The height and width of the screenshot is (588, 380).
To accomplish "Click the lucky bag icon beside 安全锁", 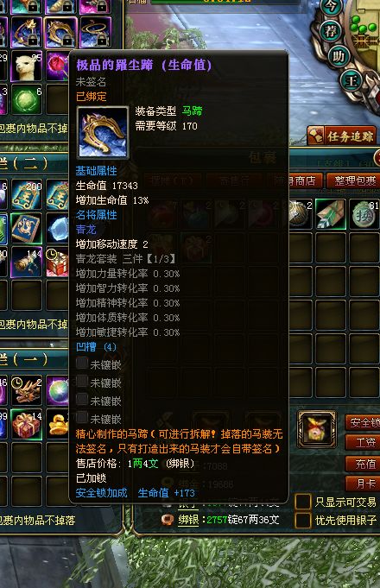I will coord(316,430).
